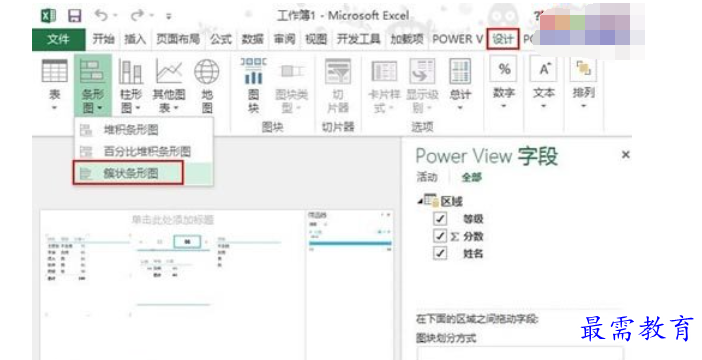
Task: Open the 页面布局 ribbon tab
Action: pyautogui.click(x=178, y=39)
